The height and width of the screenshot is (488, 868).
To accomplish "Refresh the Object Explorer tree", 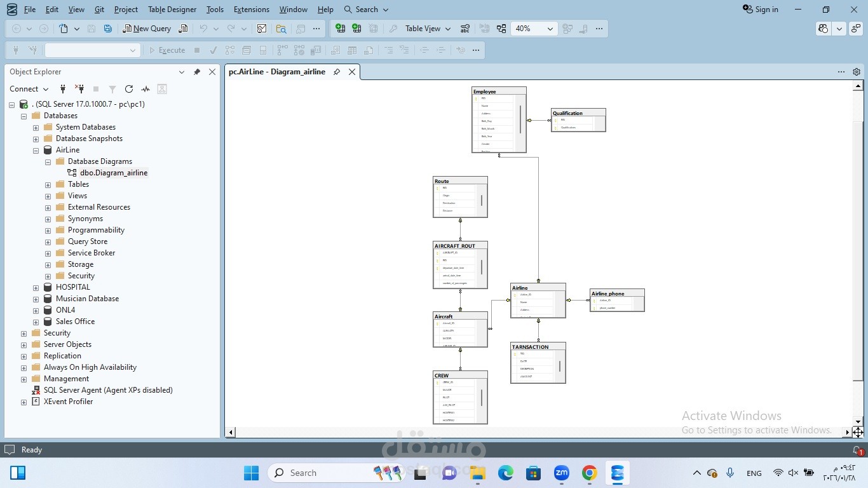I will (x=128, y=89).
